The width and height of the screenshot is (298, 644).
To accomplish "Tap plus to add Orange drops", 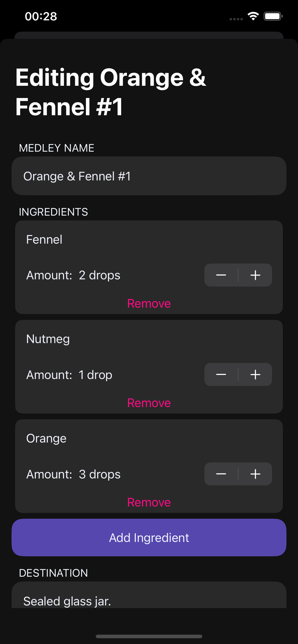I will (x=255, y=474).
